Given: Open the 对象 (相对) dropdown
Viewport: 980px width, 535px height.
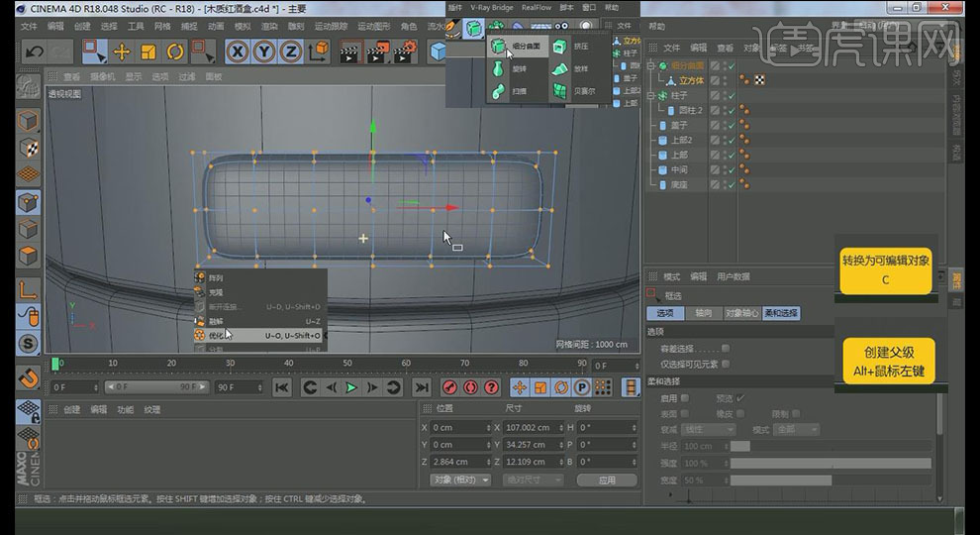Looking at the screenshot, I should [x=460, y=480].
